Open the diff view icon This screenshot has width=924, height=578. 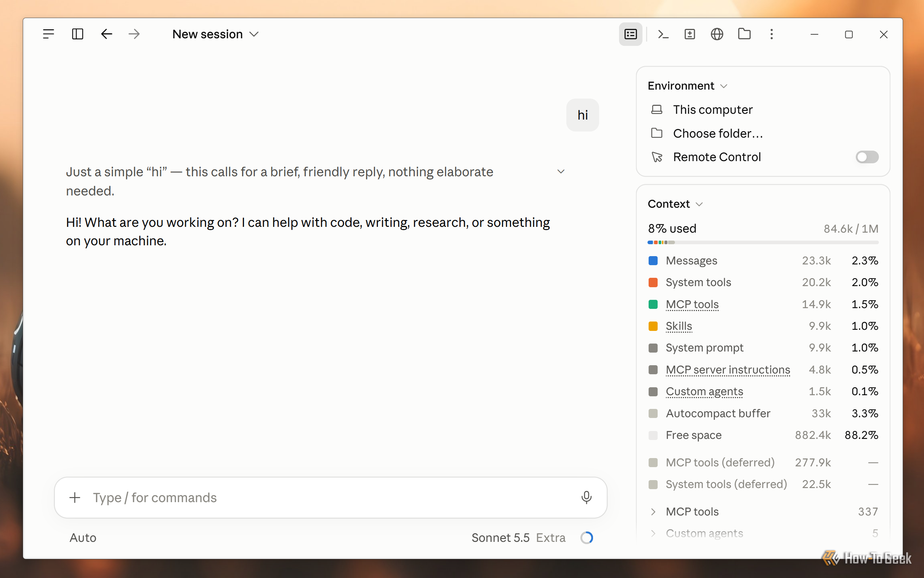pyautogui.click(x=690, y=34)
